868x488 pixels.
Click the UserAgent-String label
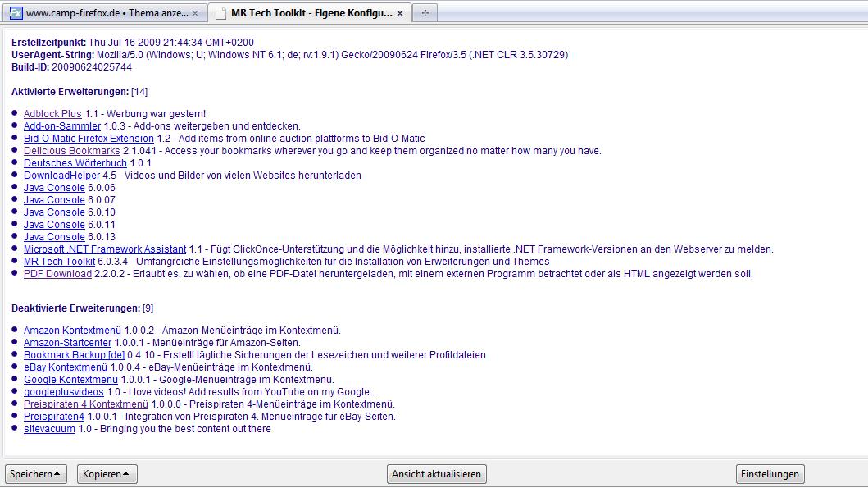click(x=52, y=55)
